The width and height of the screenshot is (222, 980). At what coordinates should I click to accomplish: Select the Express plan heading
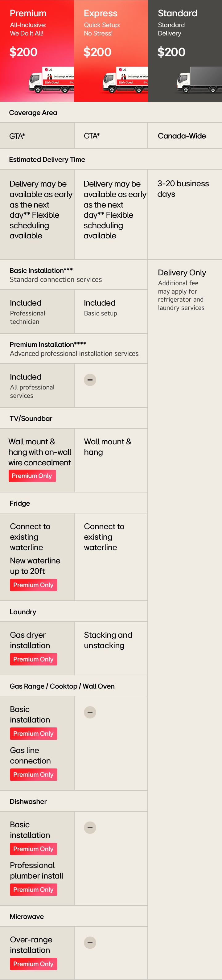(x=101, y=13)
